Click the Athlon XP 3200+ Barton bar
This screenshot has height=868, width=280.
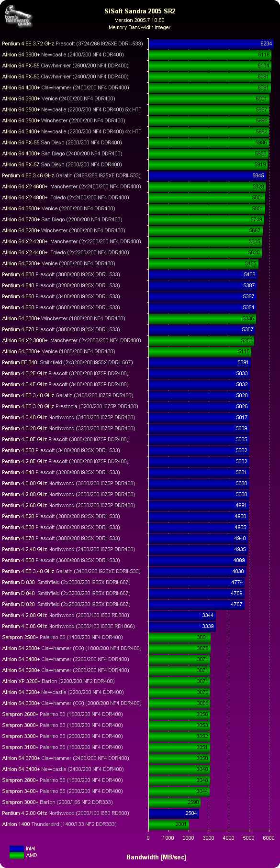click(x=179, y=681)
